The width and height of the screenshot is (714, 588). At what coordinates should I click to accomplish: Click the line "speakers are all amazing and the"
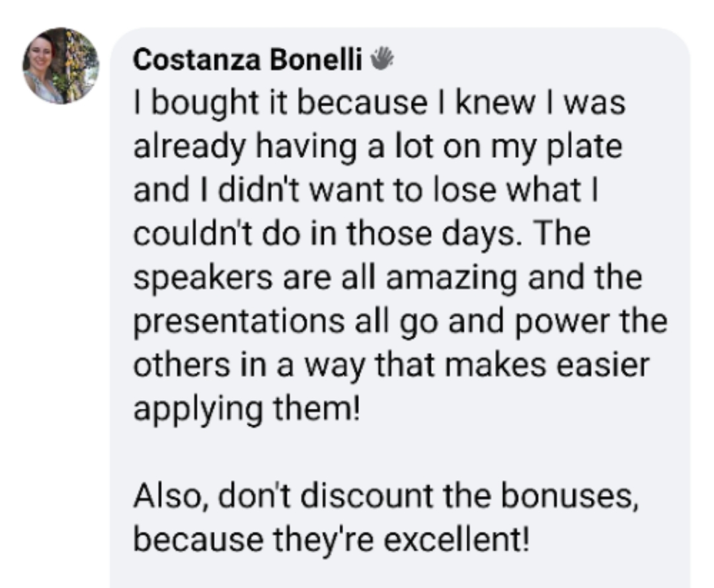tap(387, 278)
